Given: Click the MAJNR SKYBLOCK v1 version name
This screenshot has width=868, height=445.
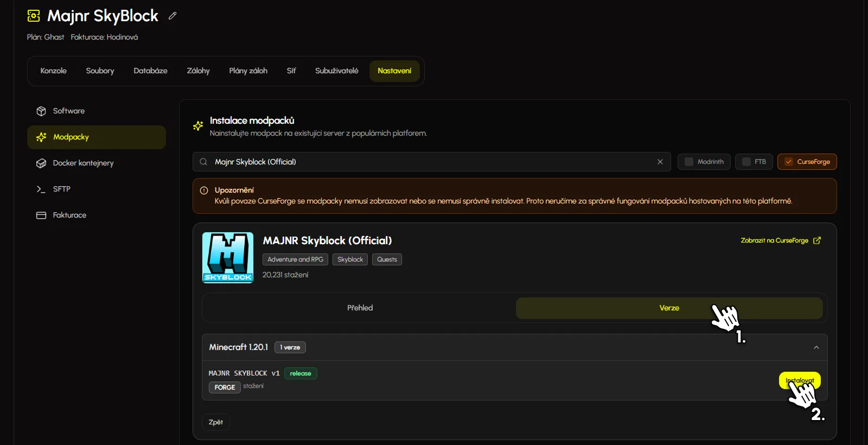Looking at the screenshot, I should [244, 373].
